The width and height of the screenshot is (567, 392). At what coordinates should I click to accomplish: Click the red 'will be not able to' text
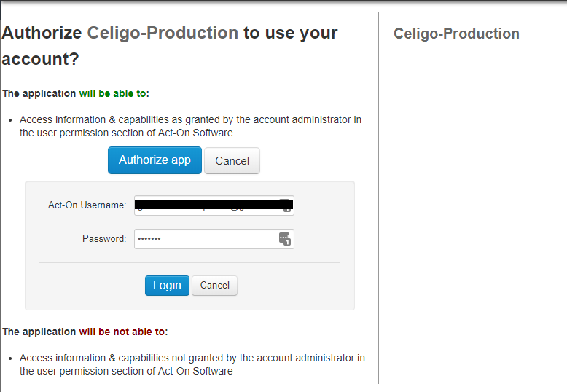tap(122, 332)
